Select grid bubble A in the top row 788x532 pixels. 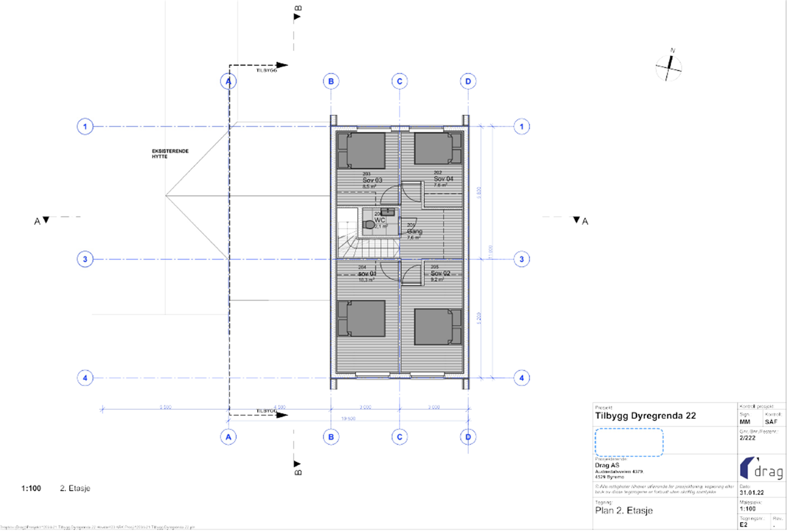(x=228, y=81)
